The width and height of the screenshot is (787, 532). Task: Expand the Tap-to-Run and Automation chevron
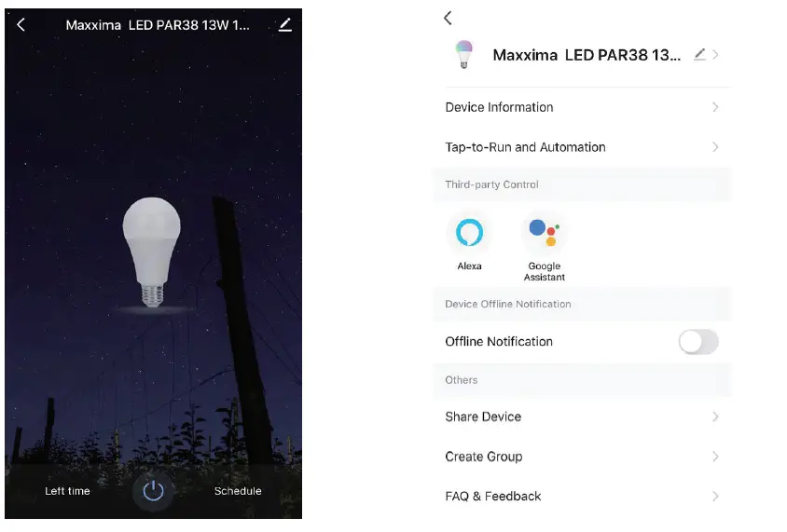point(715,147)
